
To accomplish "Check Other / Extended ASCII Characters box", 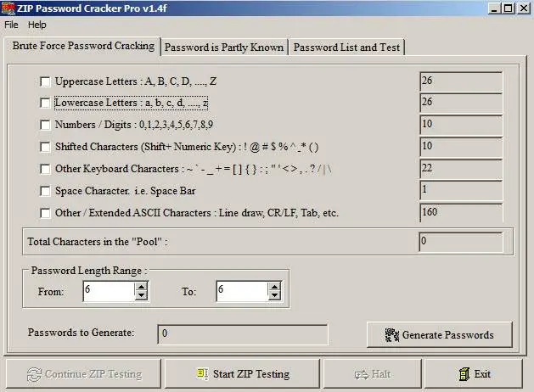I will (x=45, y=213).
